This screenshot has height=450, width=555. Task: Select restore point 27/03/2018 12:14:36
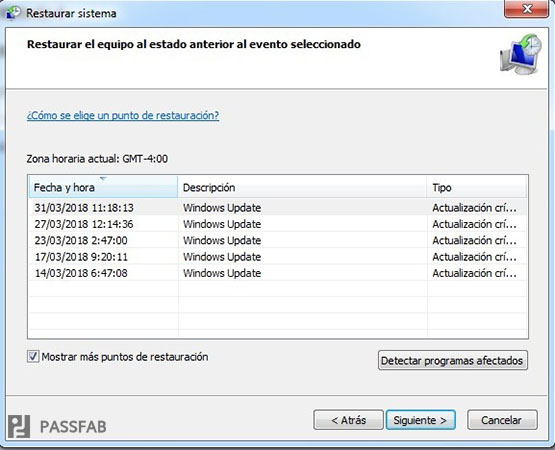pyautogui.click(x=278, y=224)
